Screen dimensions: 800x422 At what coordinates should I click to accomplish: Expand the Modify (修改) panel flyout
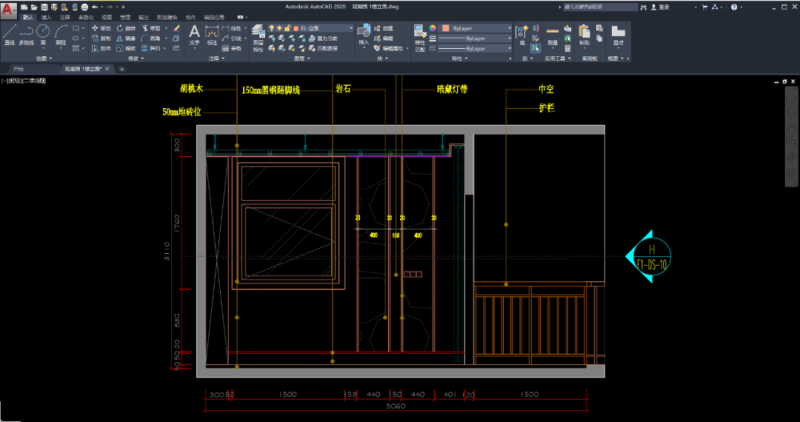click(x=136, y=59)
